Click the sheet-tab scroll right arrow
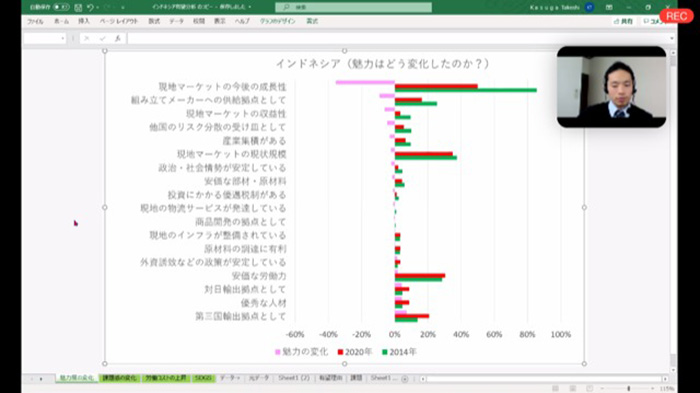The image size is (700, 393). click(x=41, y=379)
